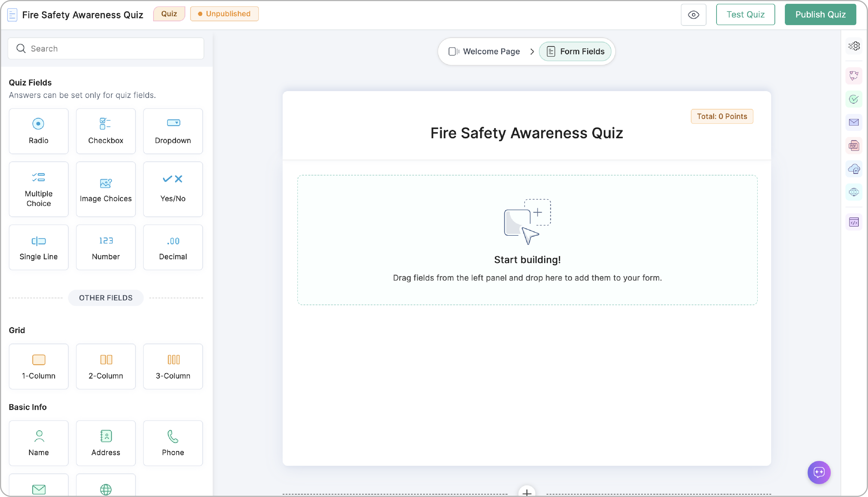Viewport: 868px width, 497px height.
Task: Open the embed code sidebar icon
Action: [854, 222]
